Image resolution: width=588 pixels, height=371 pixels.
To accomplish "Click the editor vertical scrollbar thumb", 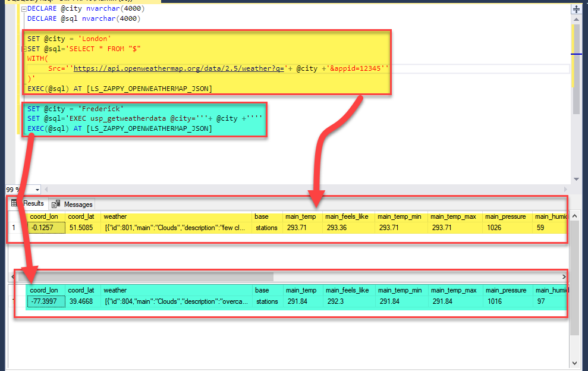I will pyautogui.click(x=576, y=68).
